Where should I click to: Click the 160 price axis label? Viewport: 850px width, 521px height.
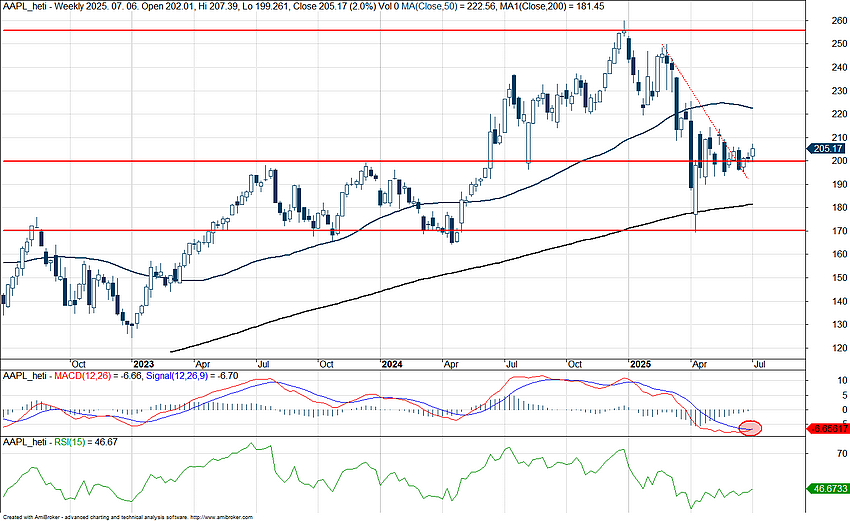[839, 254]
